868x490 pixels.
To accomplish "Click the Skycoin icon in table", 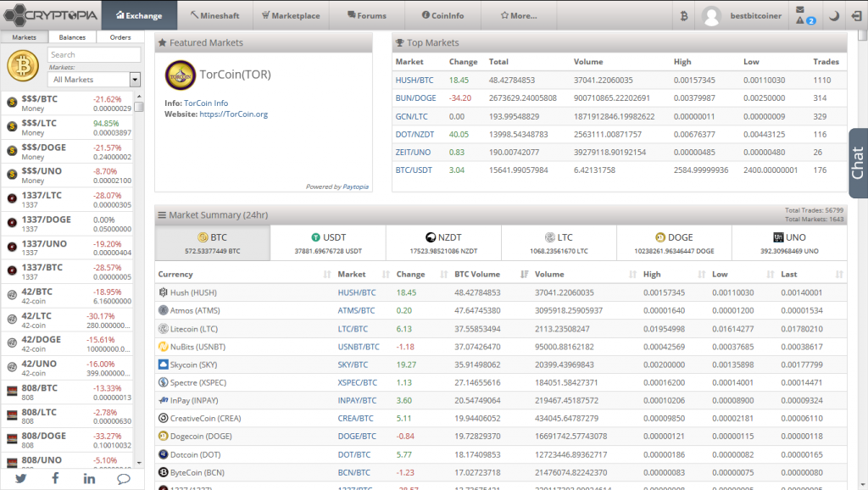I will [164, 365].
